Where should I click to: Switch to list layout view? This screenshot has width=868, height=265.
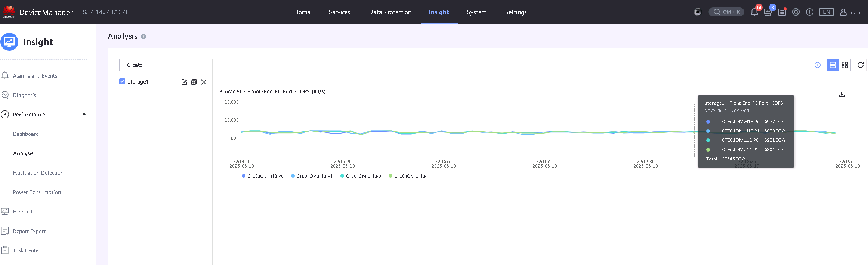coord(833,65)
